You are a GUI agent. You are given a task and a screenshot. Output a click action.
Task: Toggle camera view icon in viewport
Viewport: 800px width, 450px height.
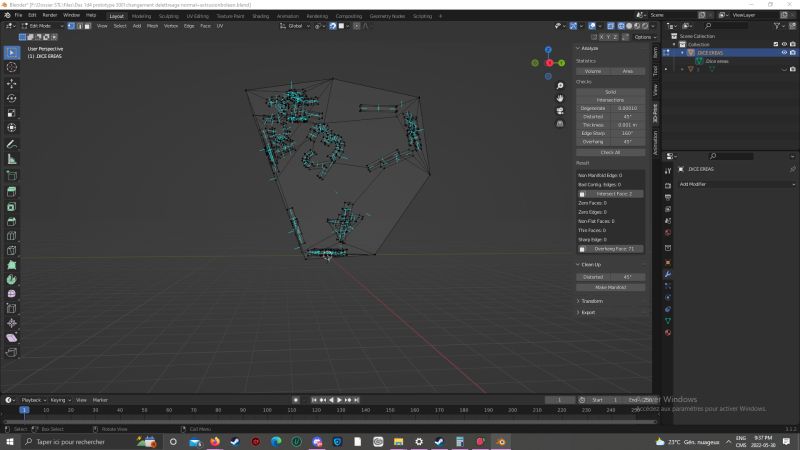(560, 111)
